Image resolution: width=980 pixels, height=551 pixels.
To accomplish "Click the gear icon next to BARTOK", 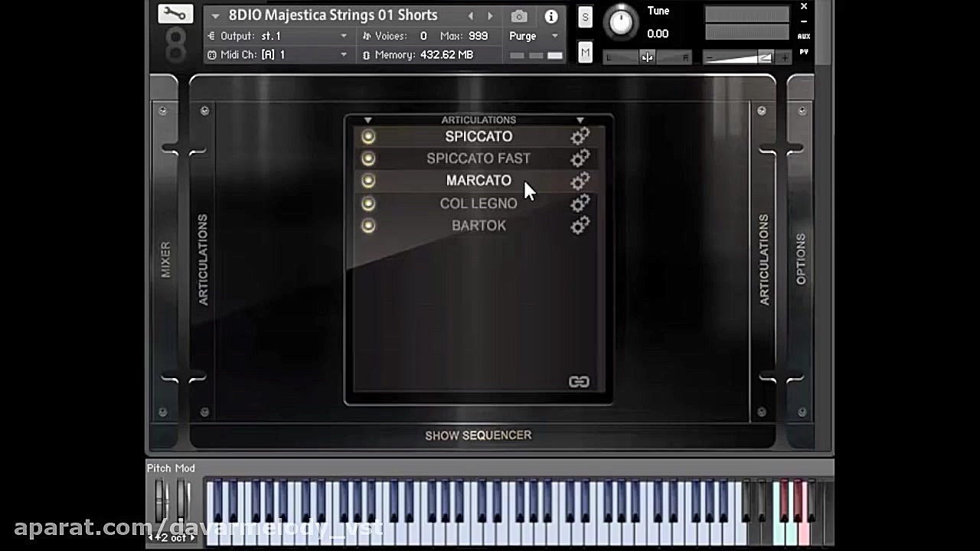I will coord(580,225).
